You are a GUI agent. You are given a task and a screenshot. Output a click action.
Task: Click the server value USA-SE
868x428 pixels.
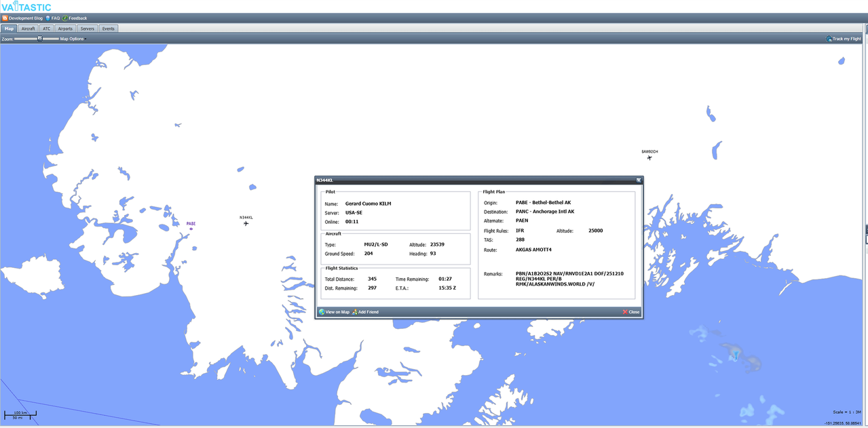click(354, 212)
